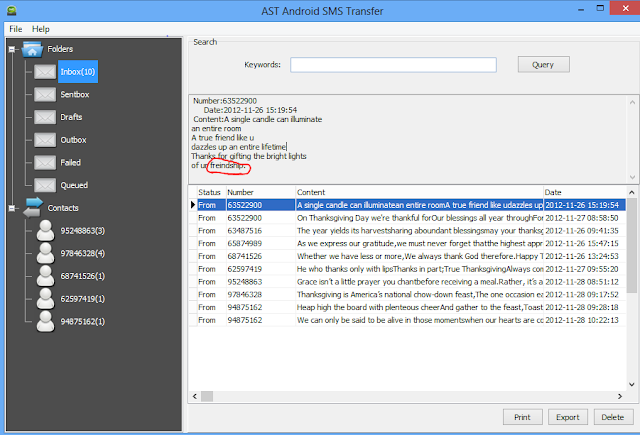The image size is (640, 435).
Task: Select the Inbox(10) folder
Action: [x=78, y=72]
